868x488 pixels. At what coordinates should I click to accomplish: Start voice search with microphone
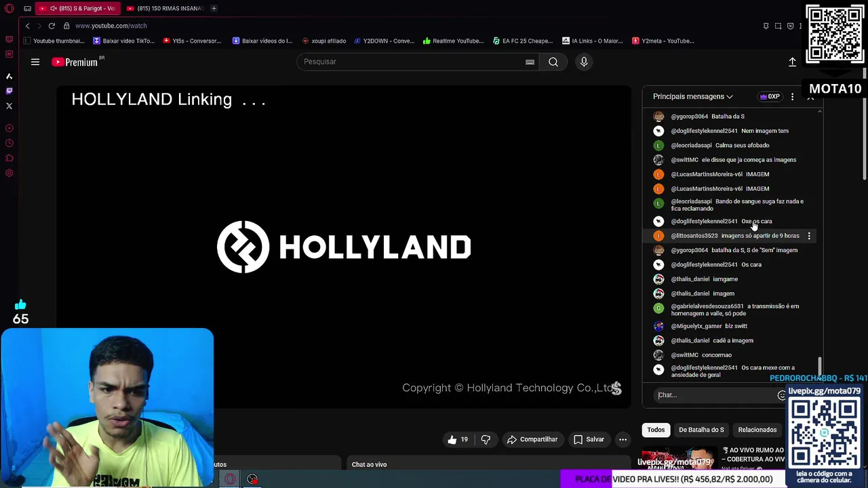pos(584,62)
